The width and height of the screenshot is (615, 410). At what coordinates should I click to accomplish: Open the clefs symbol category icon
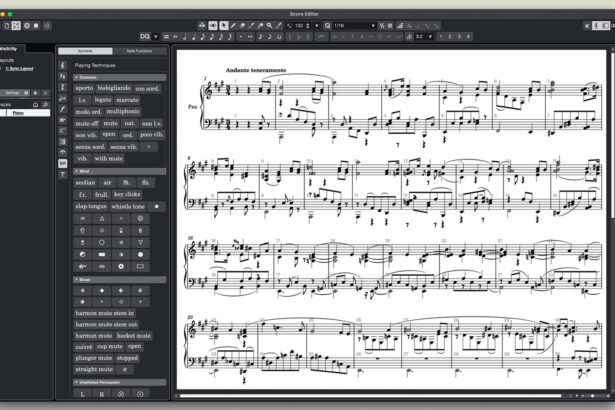[x=62, y=65]
